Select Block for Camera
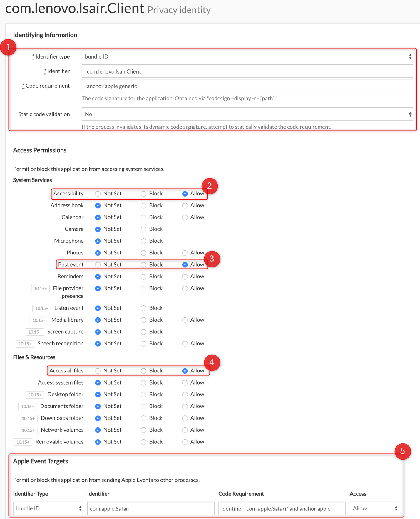 tap(143, 229)
